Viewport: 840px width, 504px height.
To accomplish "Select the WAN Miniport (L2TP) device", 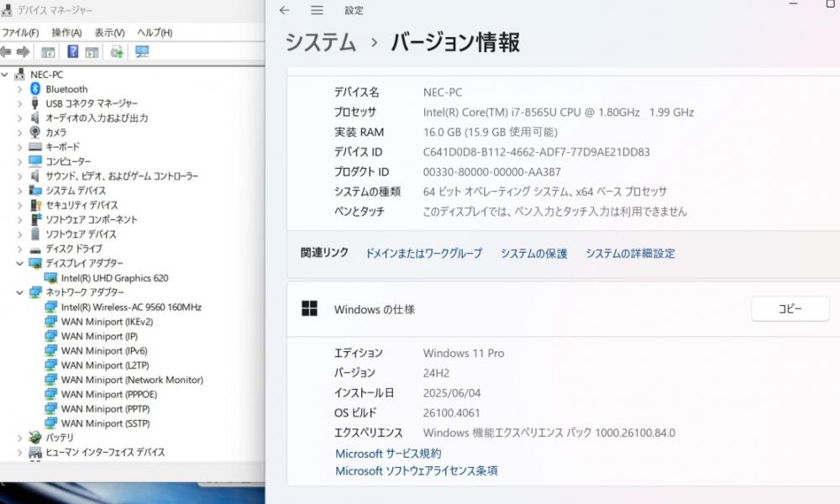I will [x=105, y=365].
